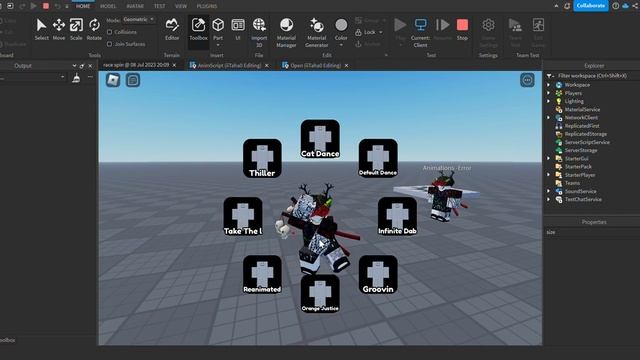
Task: Select ServerScriptService in Explorer
Action: [x=587, y=142]
